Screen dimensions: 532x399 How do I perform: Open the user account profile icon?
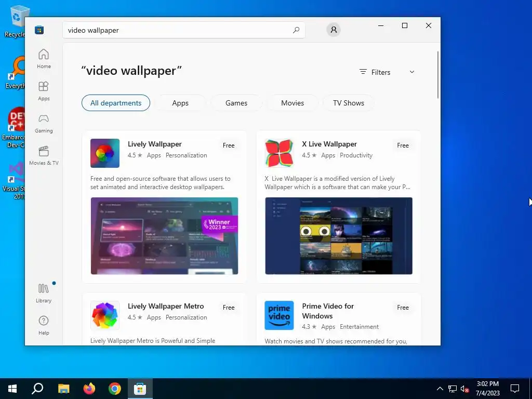click(x=334, y=30)
